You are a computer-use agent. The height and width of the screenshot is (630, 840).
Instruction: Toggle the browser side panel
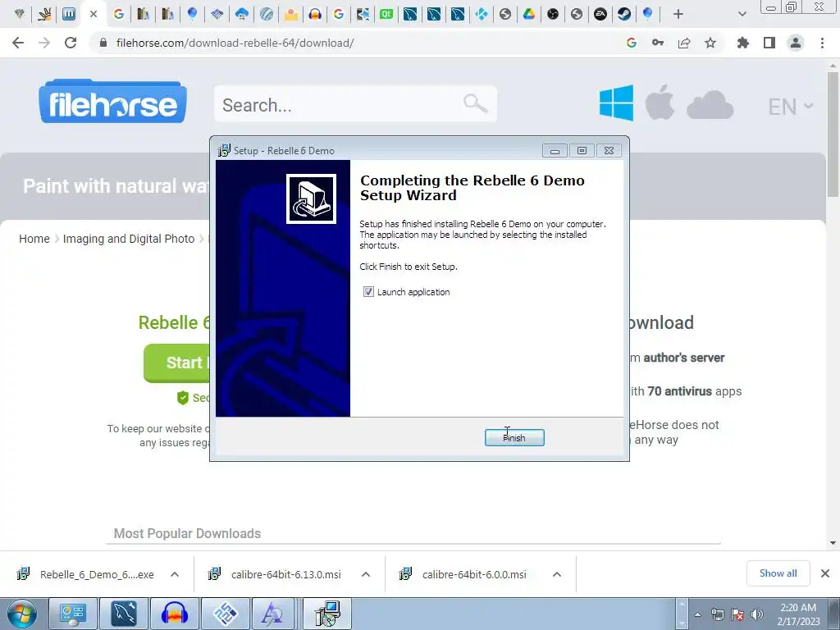[769, 43]
